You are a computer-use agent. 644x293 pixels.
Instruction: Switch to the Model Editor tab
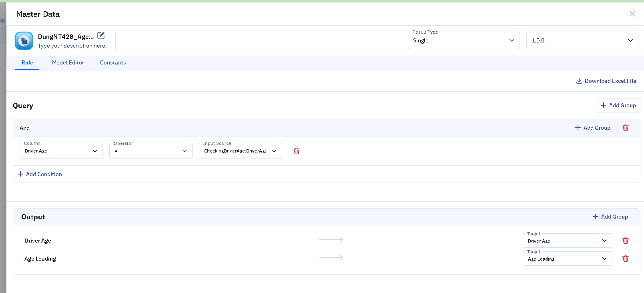tap(68, 62)
